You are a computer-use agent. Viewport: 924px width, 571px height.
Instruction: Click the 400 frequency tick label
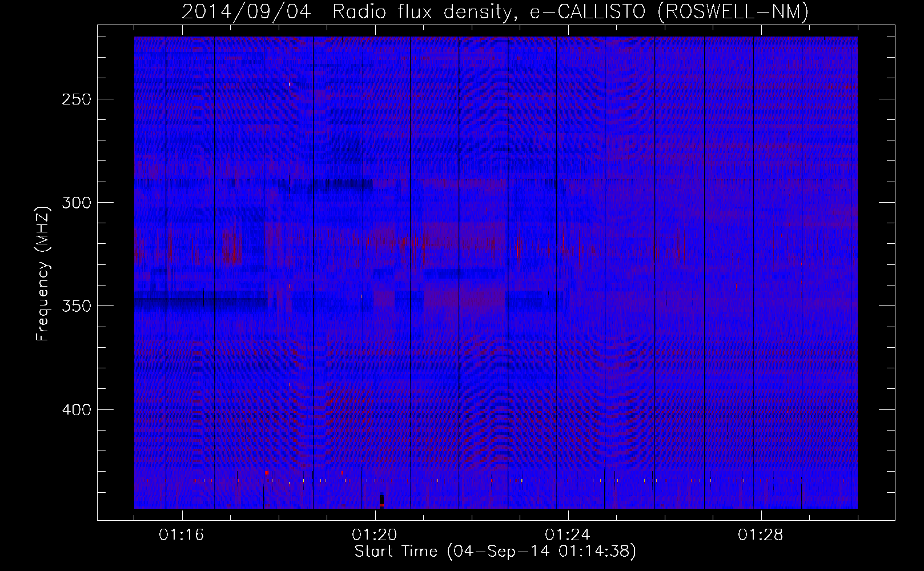(77, 410)
